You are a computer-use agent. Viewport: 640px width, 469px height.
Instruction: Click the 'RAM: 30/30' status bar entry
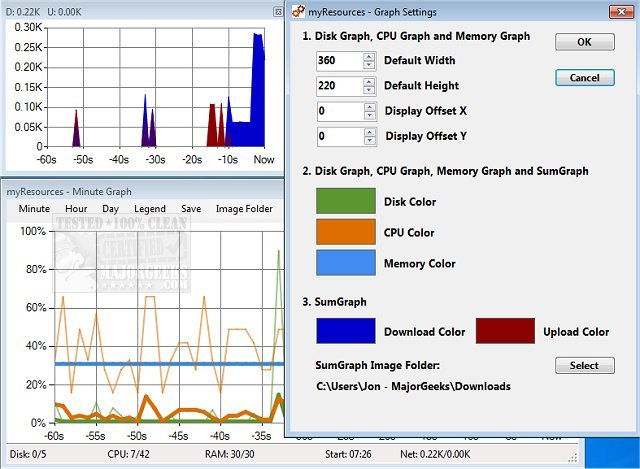point(229,454)
